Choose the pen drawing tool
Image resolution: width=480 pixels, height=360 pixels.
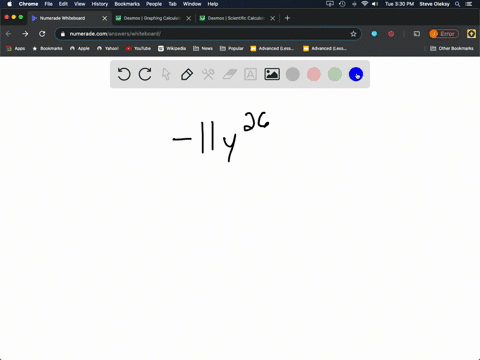[x=187, y=74]
